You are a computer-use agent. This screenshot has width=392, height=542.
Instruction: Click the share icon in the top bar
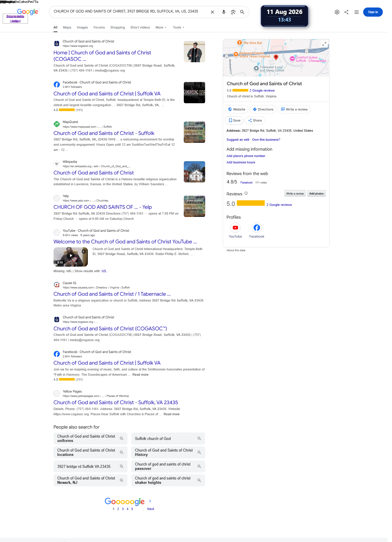[x=346, y=12]
